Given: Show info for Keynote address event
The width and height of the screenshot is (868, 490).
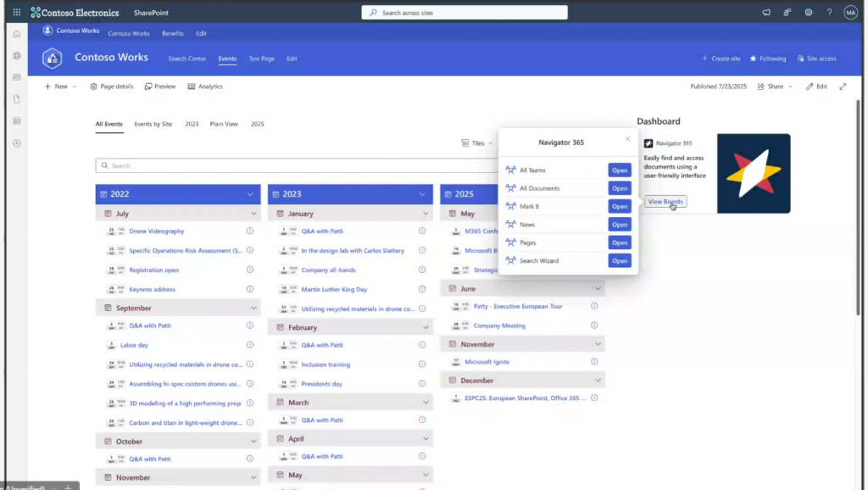Looking at the screenshot, I should point(250,289).
